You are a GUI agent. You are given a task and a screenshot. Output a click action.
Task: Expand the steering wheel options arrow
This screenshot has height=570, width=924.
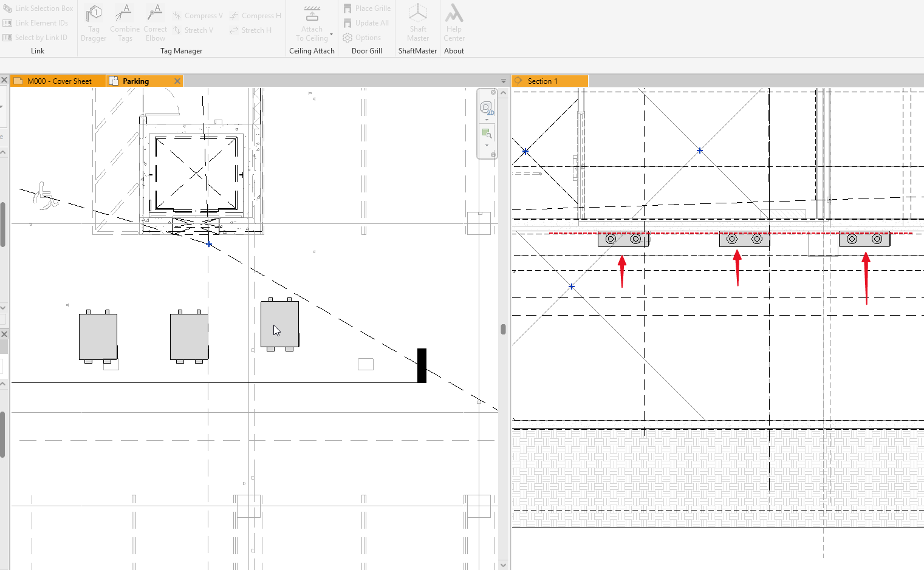[x=487, y=120]
